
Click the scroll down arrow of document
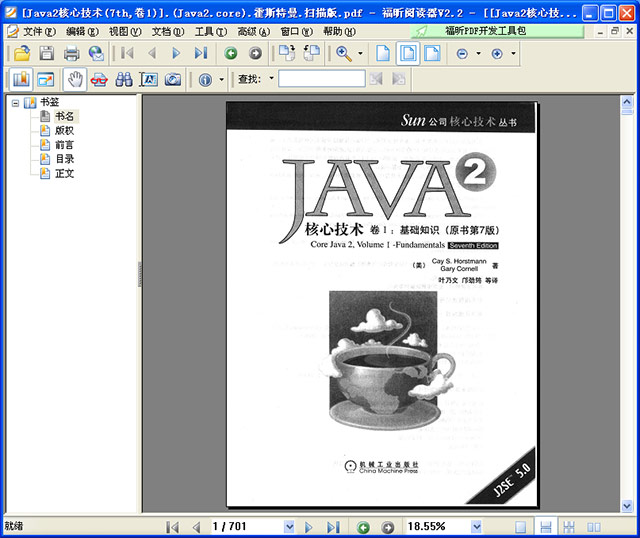pyautogui.click(x=627, y=506)
